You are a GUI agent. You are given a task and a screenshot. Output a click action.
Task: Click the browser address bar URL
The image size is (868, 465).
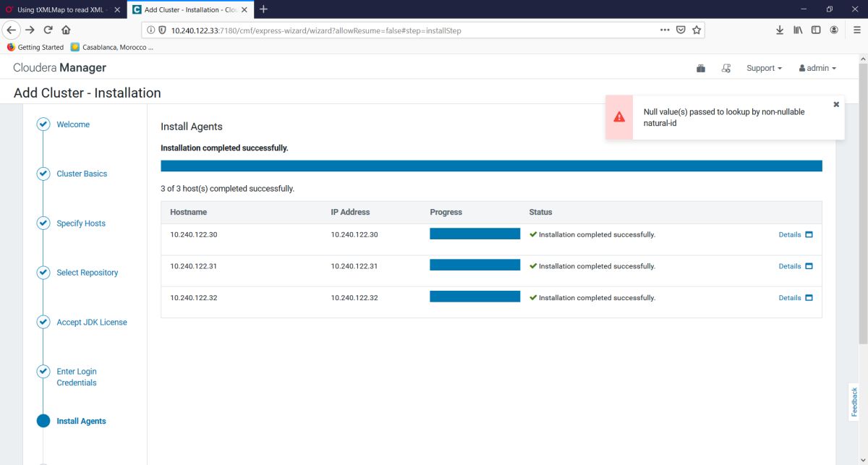[x=316, y=30]
